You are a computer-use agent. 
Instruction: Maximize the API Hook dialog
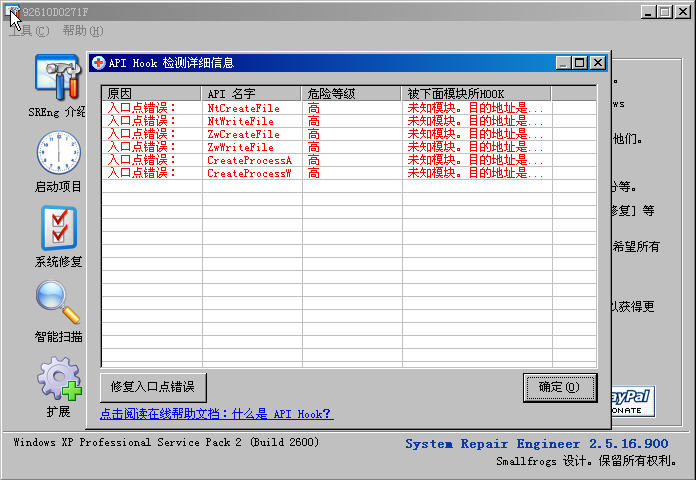[x=580, y=63]
